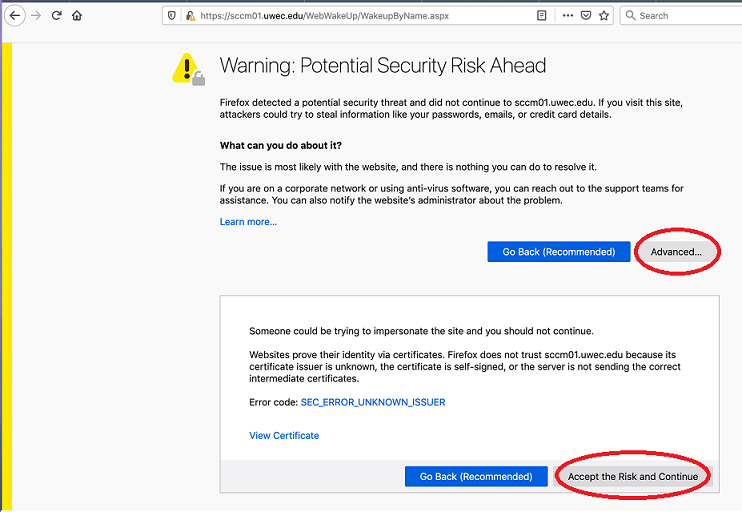
Task: Click lower Go Back (Recommended) button
Action: 476,477
